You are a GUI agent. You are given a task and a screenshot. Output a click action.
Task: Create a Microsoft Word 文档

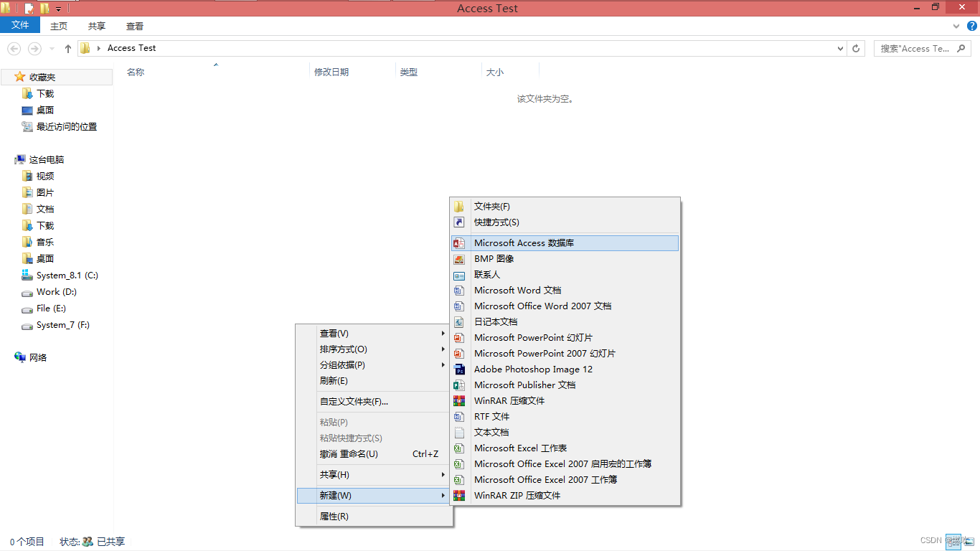[x=565, y=291]
